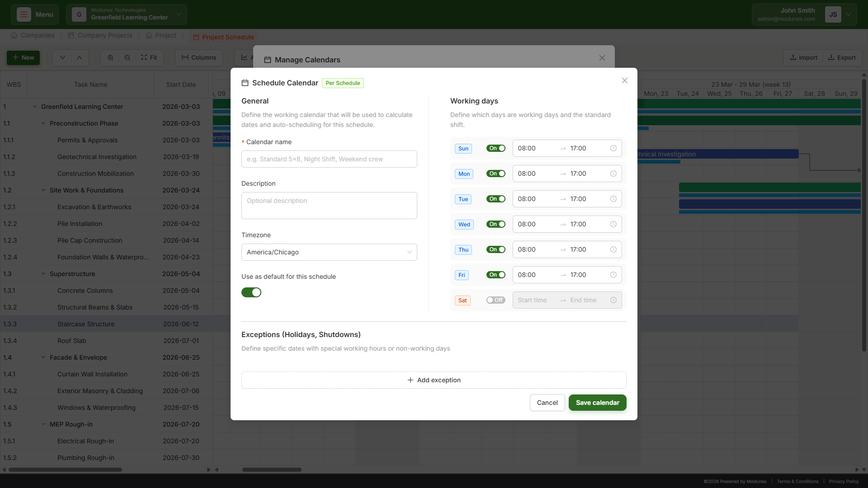Open the Timezone dropdown showing America/Chicago
This screenshot has height=488, width=868.
329,252
